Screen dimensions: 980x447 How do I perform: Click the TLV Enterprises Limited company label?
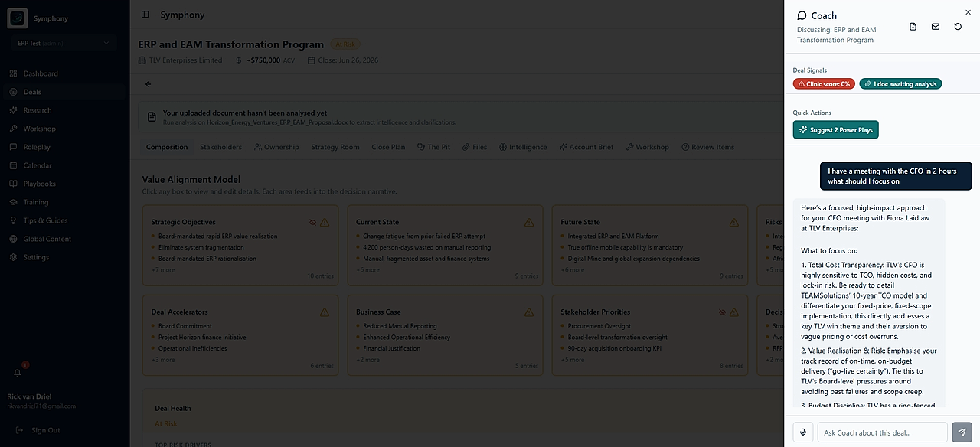[x=181, y=60]
